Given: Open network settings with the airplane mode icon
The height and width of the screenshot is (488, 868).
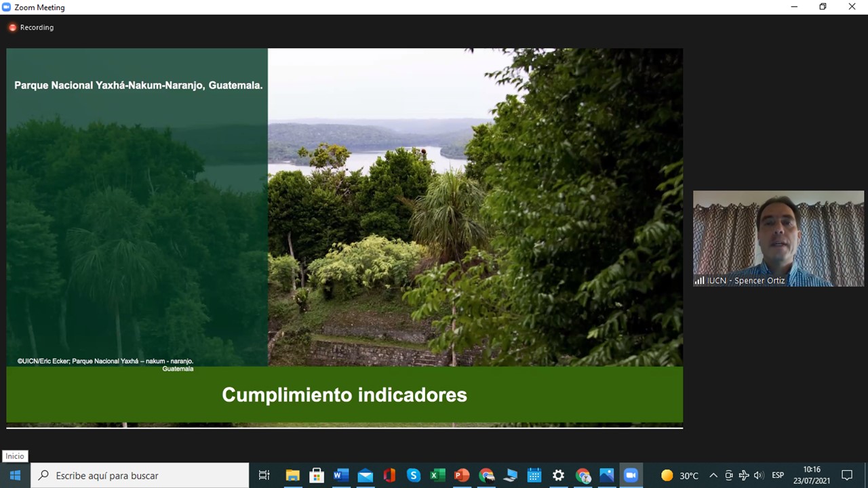Looking at the screenshot, I should (x=744, y=475).
